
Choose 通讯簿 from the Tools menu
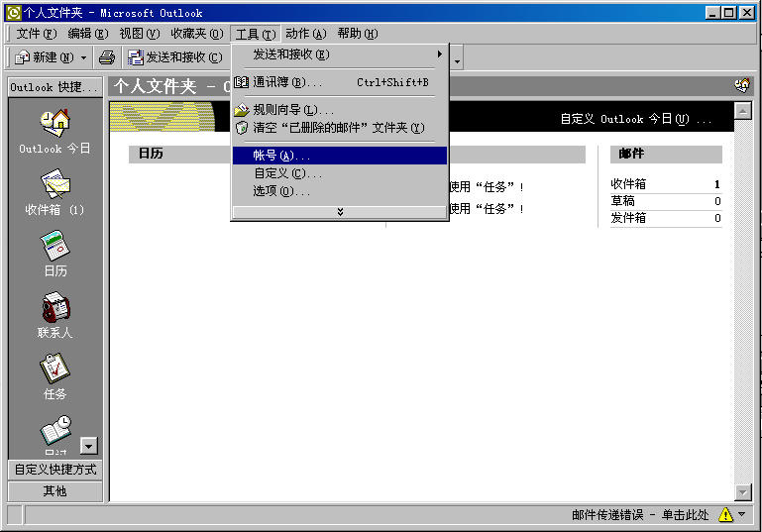(x=340, y=82)
